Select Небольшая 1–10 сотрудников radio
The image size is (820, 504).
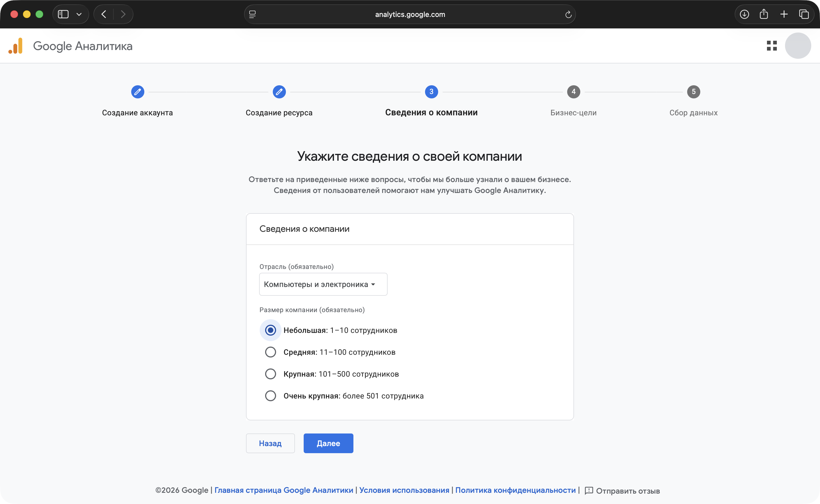pyautogui.click(x=270, y=330)
